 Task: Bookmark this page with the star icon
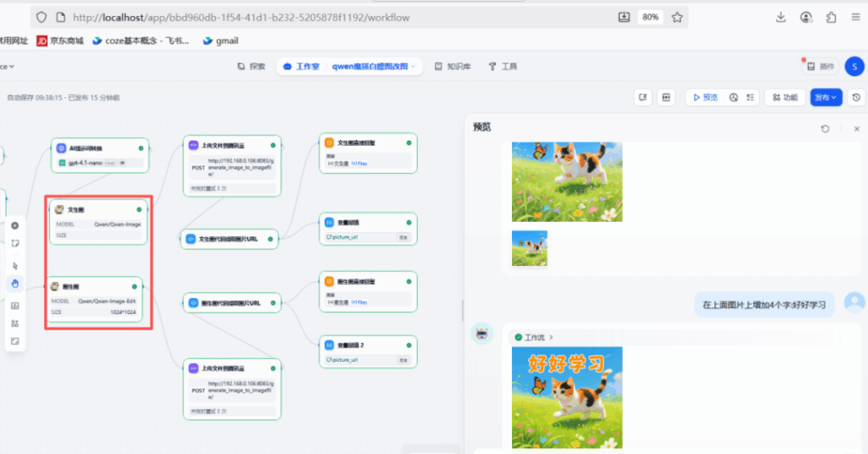coord(677,17)
